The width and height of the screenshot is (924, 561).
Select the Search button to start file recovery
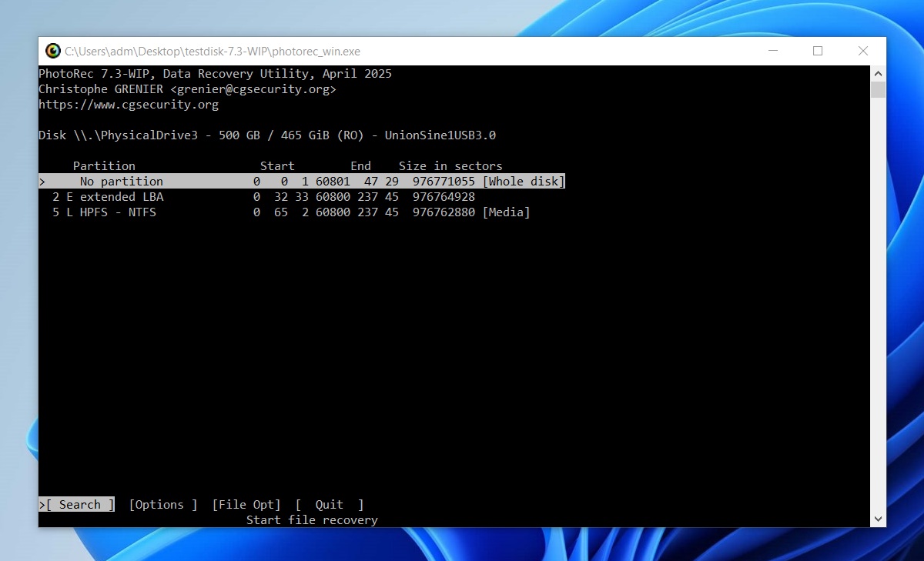(x=78, y=504)
